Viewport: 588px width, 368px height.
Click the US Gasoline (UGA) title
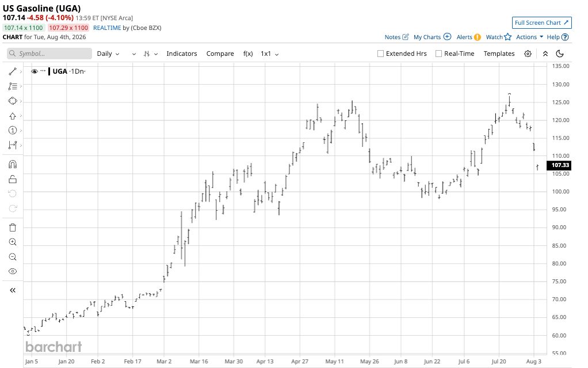click(x=41, y=8)
